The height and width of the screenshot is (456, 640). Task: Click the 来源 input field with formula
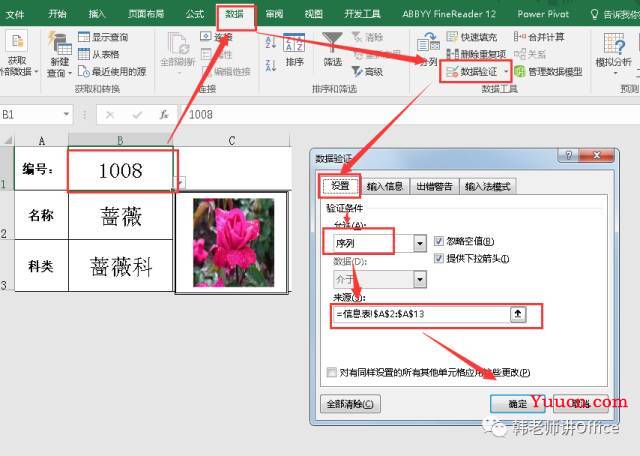click(420, 316)
